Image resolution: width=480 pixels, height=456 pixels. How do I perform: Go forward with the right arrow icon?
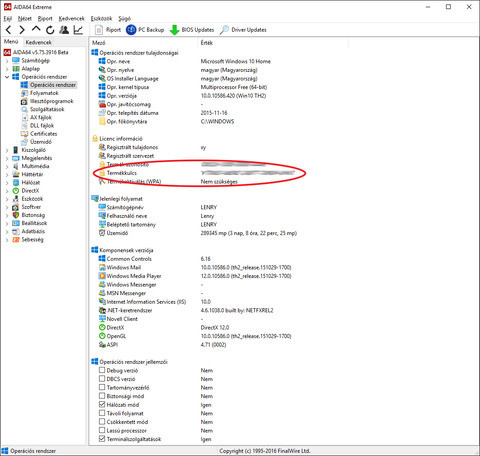22,30
